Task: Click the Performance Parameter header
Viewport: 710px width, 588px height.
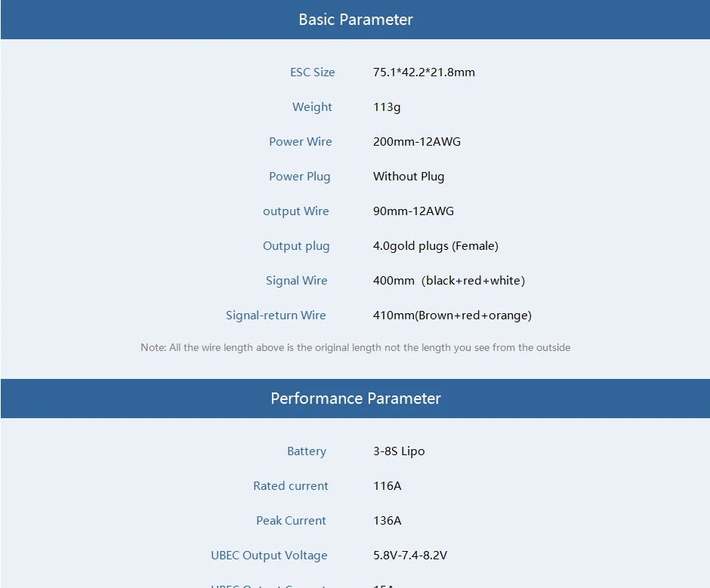Action: (x=356, y=399)
